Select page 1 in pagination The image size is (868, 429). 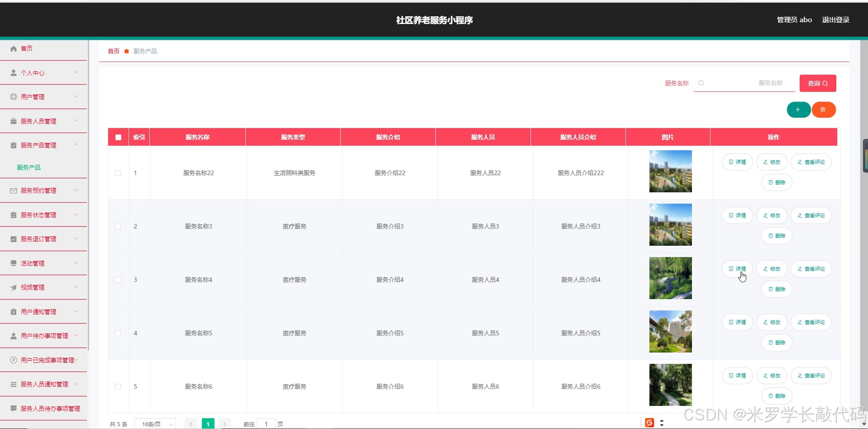[x=208, y=424]
